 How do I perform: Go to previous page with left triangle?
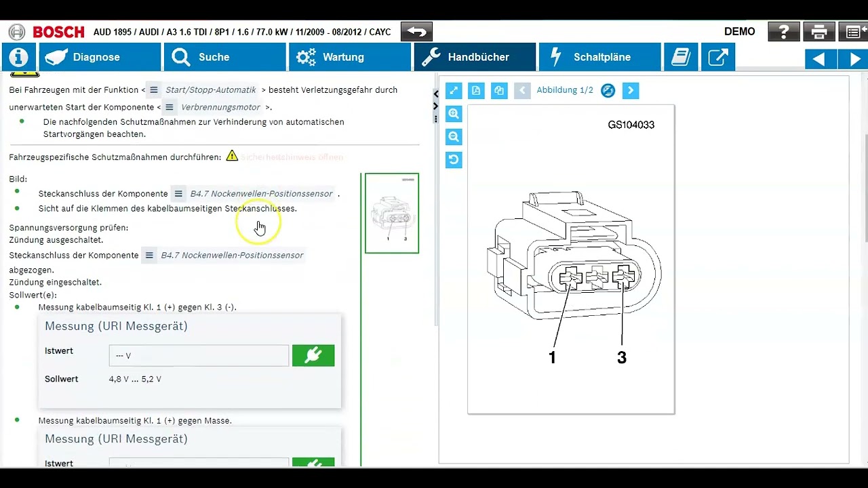click(x=819, y=60)
